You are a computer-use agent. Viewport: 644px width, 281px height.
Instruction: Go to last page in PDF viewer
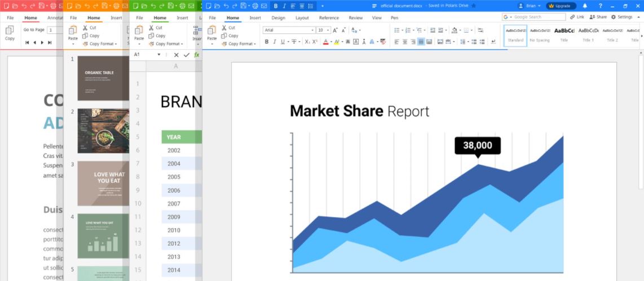(x=50, y=42)
